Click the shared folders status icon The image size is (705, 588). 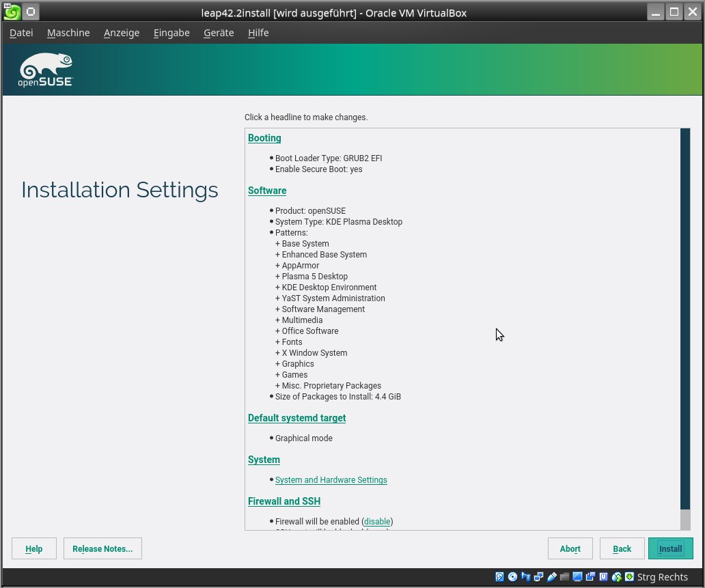point(565,577)
